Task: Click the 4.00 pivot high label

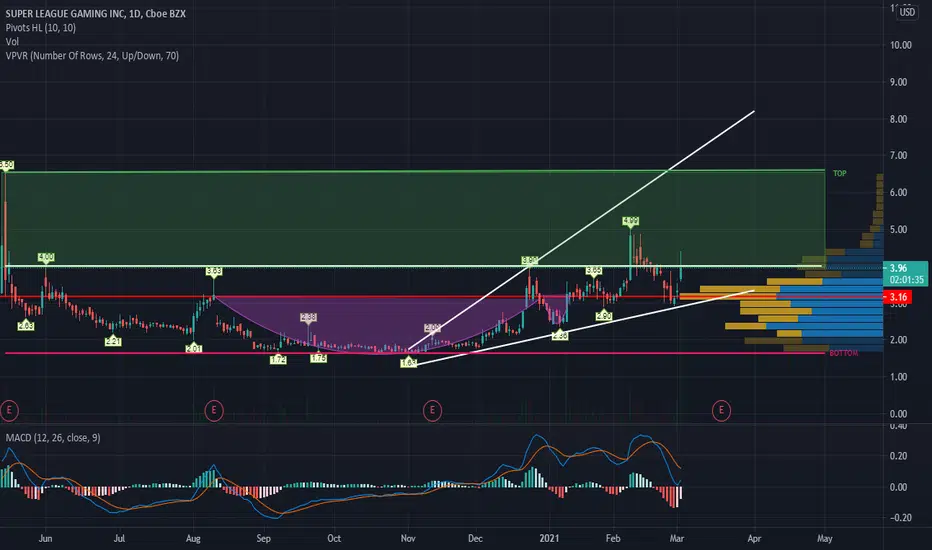Action: click(46, 257)
